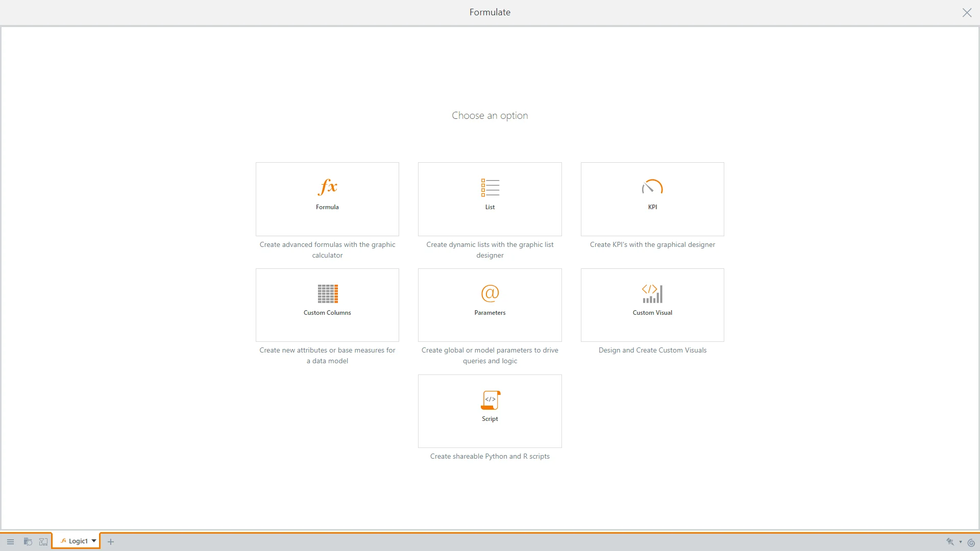Viewport: 980px width, 551px height.
Task: Open the Custom Visual chart icon
Action: pos(652,294)
